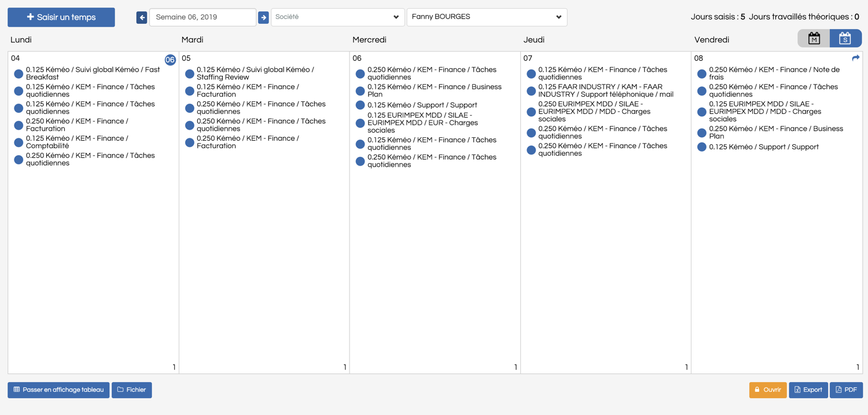Screen dimensions: 868x415
Task: Click day number 04 on Monday
Action: coord(15,58)
